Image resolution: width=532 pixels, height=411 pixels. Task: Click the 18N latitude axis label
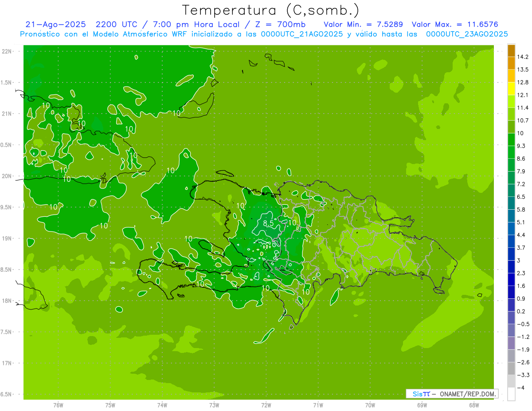(x=6, y=301)
